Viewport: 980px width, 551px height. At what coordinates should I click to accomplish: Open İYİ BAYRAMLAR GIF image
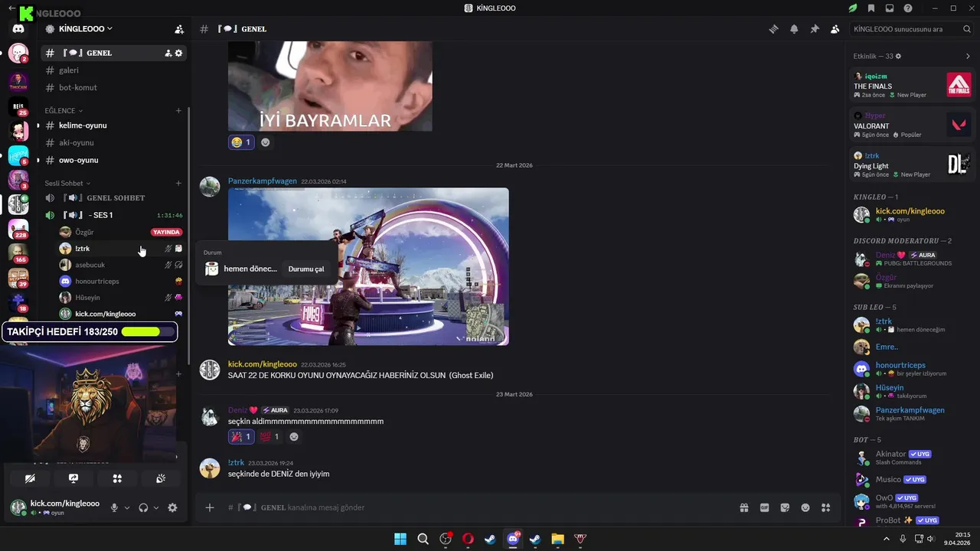point(330,86)
